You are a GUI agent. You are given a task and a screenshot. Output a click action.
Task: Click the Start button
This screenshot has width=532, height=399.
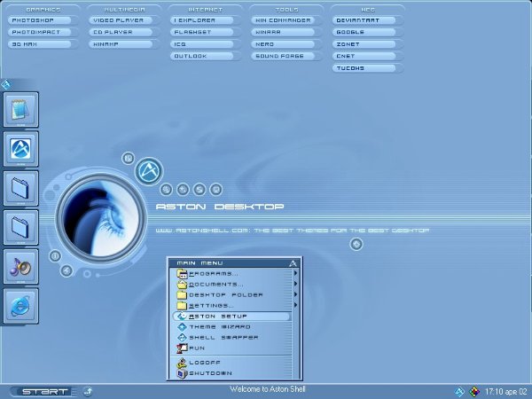pyautogui.click(x=43, y=392)
